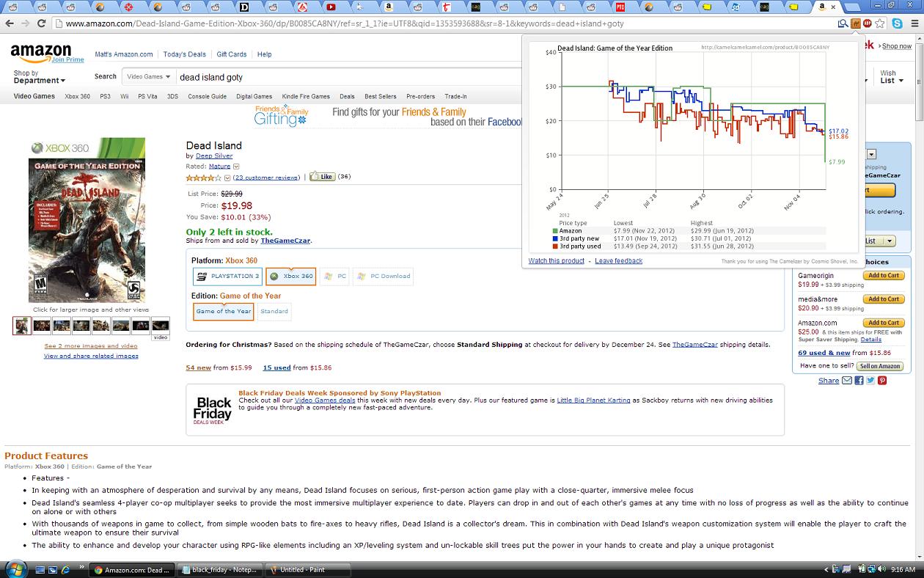Select the Xbox 360 platform option
This screenshot has width=924, height=578.
coord(291,277)
